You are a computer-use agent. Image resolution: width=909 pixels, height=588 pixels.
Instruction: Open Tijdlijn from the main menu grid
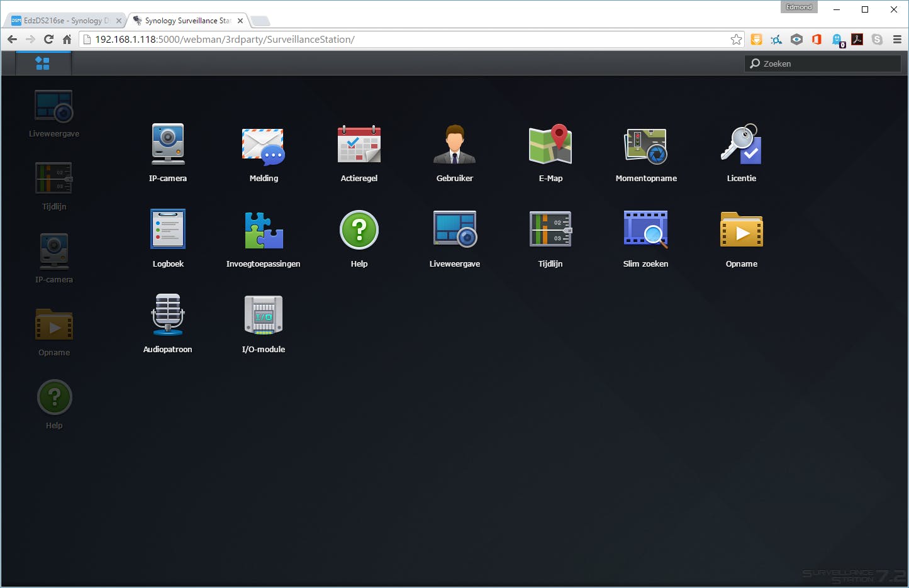[x=550, y=229]
